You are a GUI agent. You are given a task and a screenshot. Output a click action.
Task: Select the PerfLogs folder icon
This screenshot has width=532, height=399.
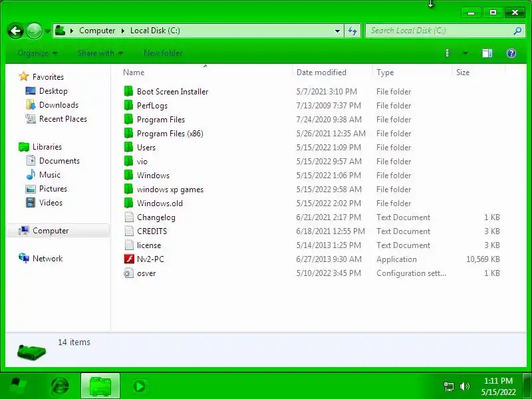coord(128,105)
